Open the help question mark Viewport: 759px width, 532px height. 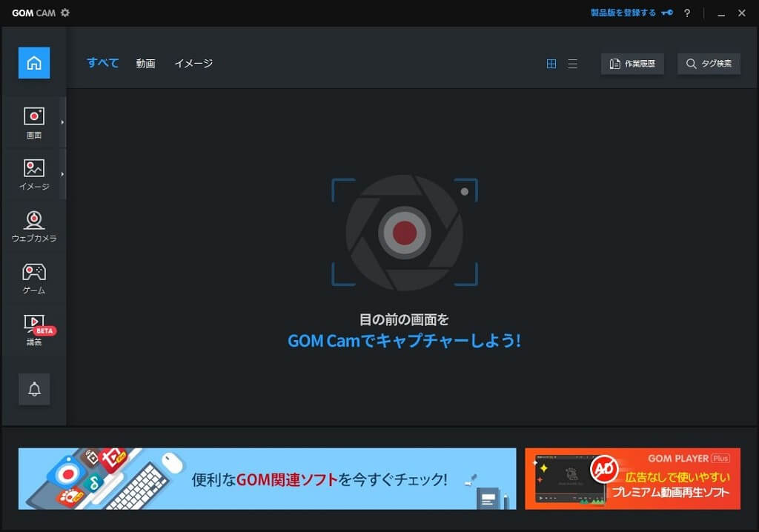click(x=687, y=13)
